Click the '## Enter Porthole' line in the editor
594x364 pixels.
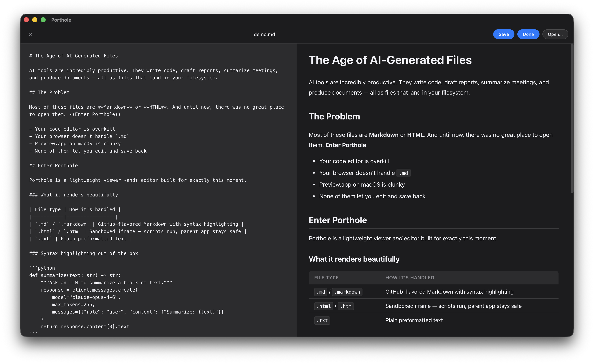[x=54, y=166]
